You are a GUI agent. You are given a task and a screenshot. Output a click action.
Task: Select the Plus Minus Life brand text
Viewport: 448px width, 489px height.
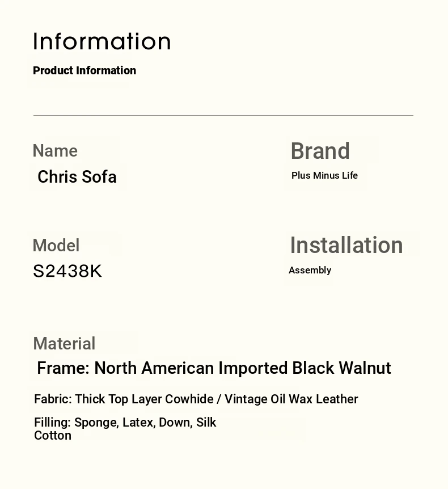click(324, 176)
